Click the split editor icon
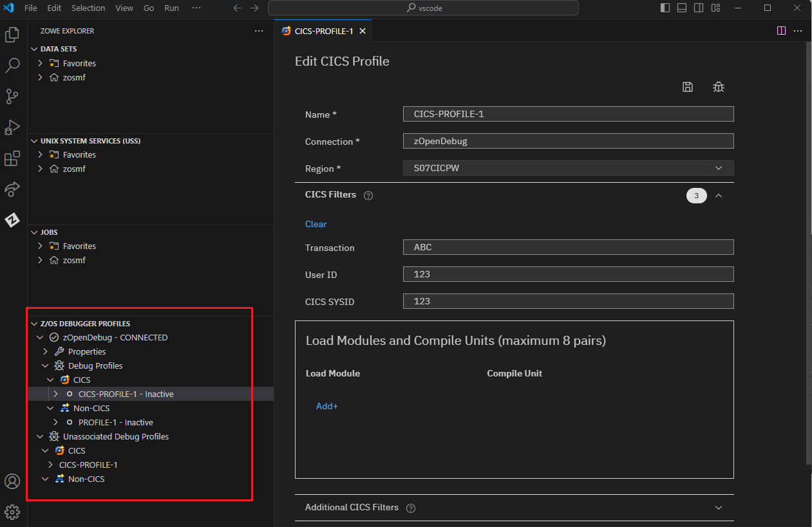The height and width of the screenshot is (527, 812). (781, 30)
